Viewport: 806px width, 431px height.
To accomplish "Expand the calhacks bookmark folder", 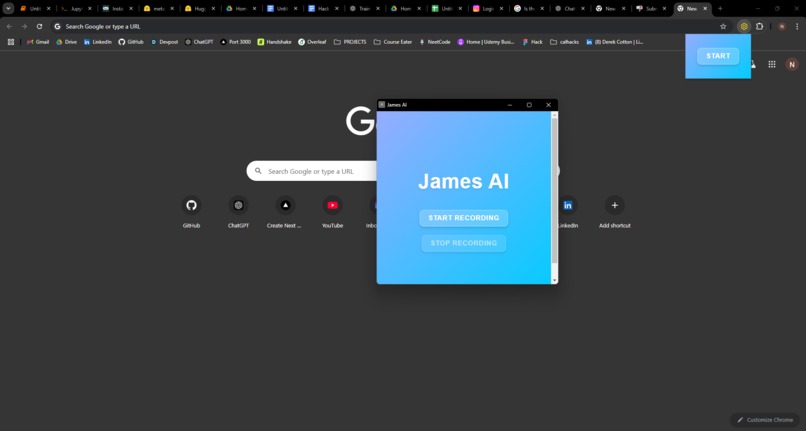I will [x=564, y=42].
